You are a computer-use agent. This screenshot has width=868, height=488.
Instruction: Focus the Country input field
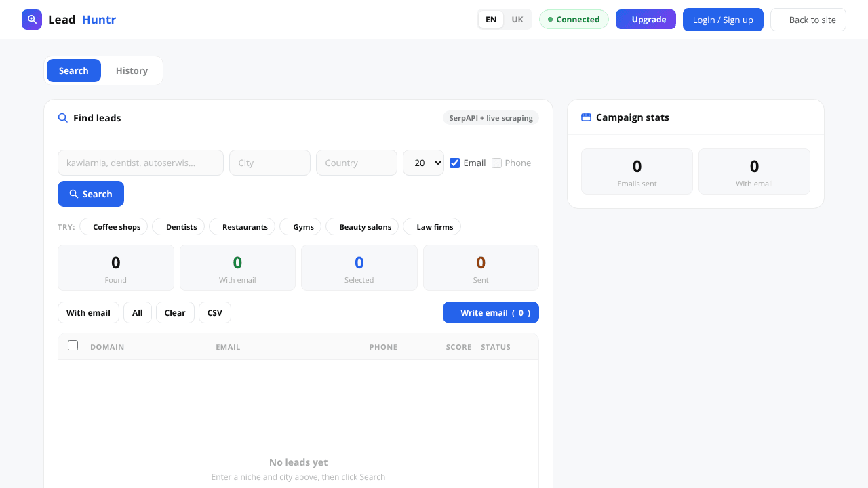tap(357, 163)
